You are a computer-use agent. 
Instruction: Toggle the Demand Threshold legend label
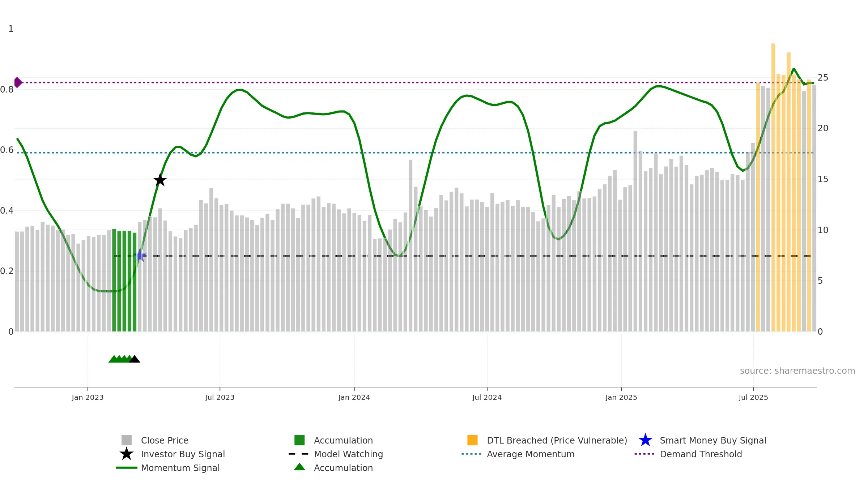(x=701, y=454)
